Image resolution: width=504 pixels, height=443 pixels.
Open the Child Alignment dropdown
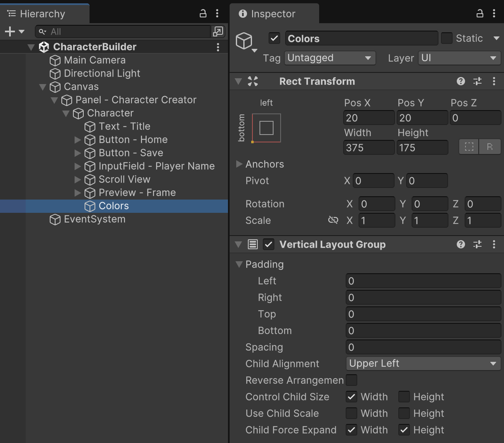tap(423, 364)
